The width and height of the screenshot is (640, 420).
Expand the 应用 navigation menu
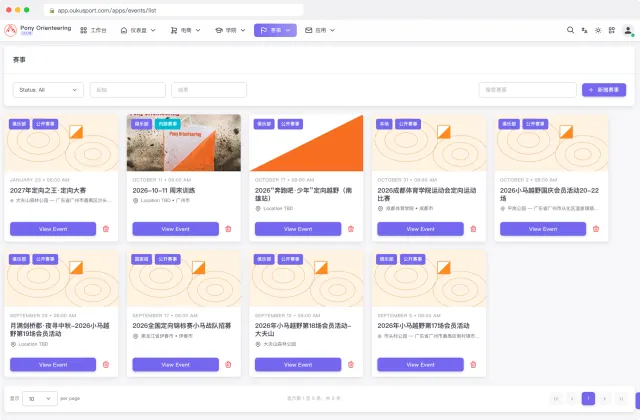(x=320, y=30)
